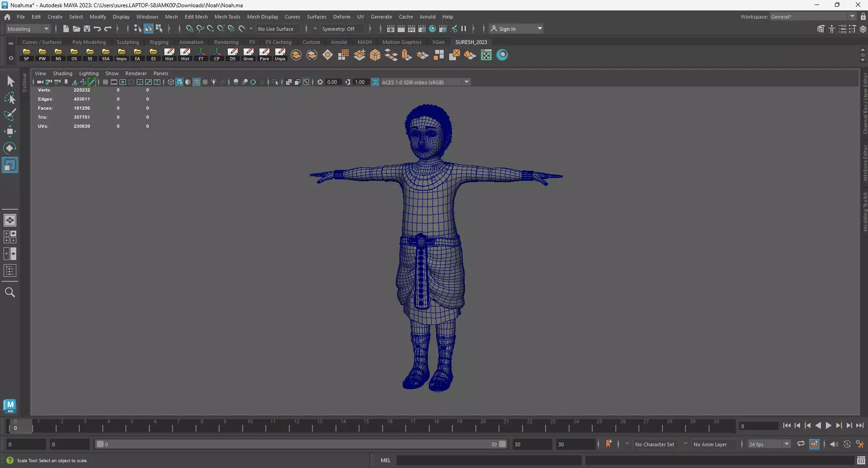Switch to single pane layout

coord(10,220)
